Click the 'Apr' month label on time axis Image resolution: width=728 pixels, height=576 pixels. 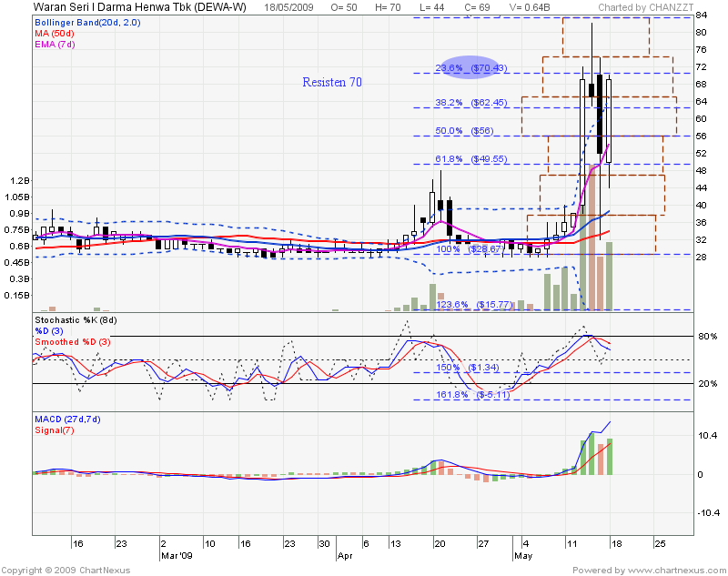coord(345,556)
